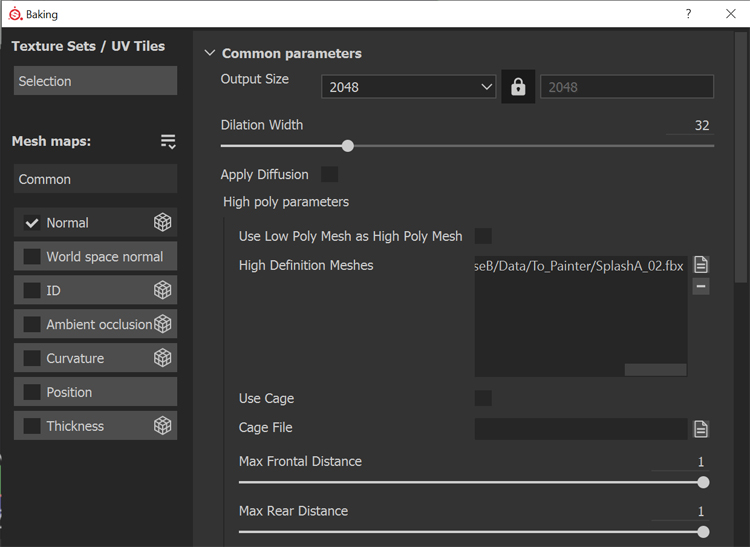Click the cube icon next to Curvature
The image size is (750, 547).
[162, 358]
